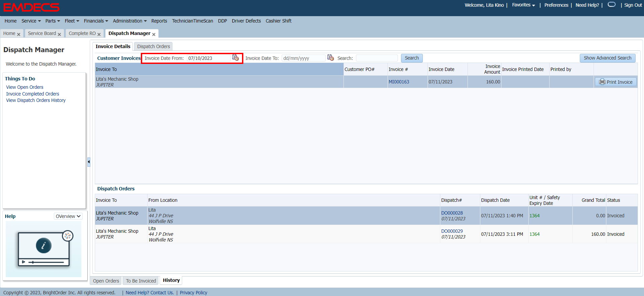
Task: Select the Invoice Details tab
Action: tap(113, 46)
